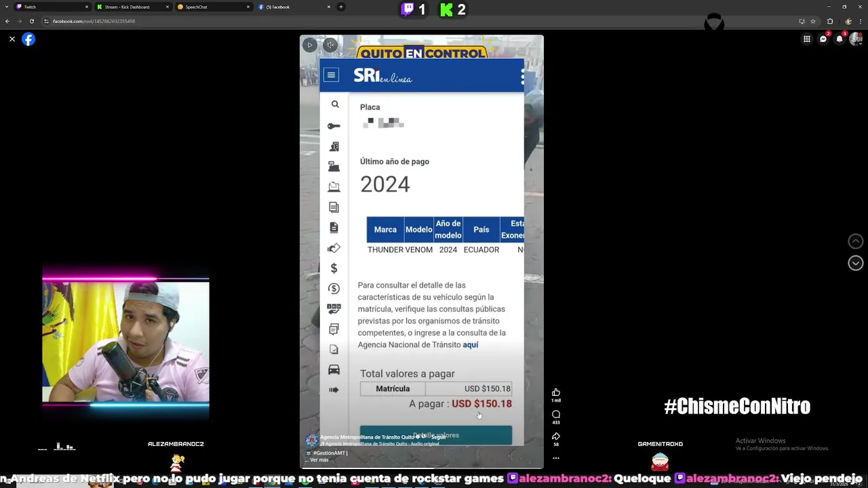868x488 pixels.
Task: Open a new browser tab
Action: [x=341, y=7]
